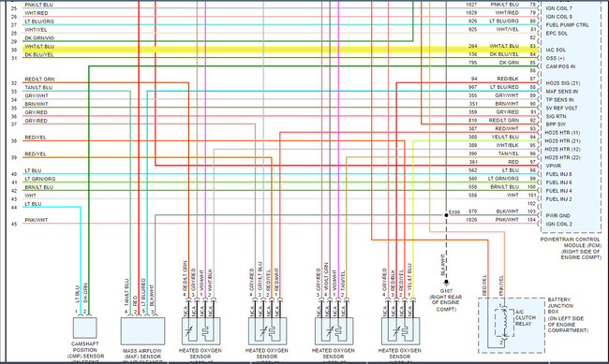Click PCM pin number 97
Screen dimensions: 609x364
point(533,162)
